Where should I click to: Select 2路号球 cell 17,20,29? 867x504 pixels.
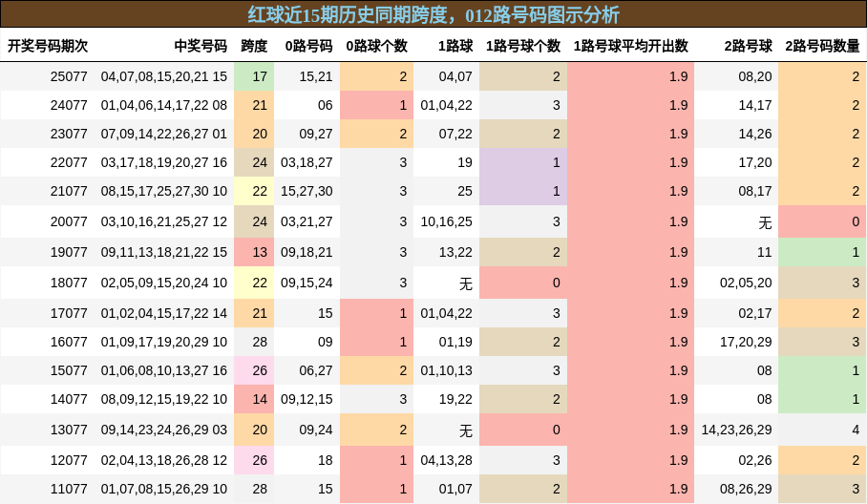(x=746, y=342)
